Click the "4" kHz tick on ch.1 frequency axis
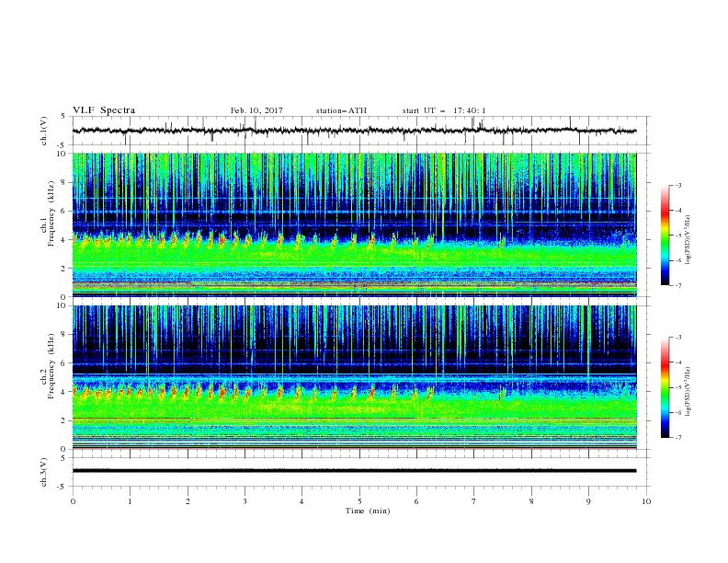 point(64,240)
